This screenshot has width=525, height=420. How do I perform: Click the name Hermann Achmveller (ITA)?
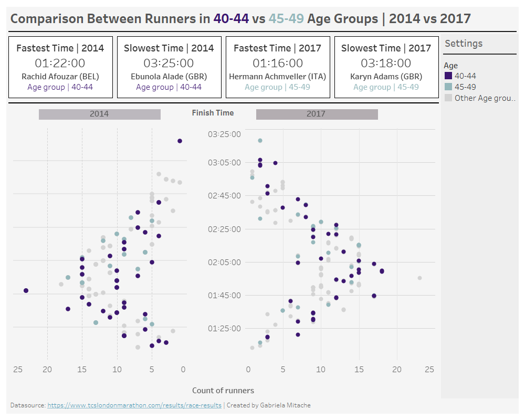(278, 77)
